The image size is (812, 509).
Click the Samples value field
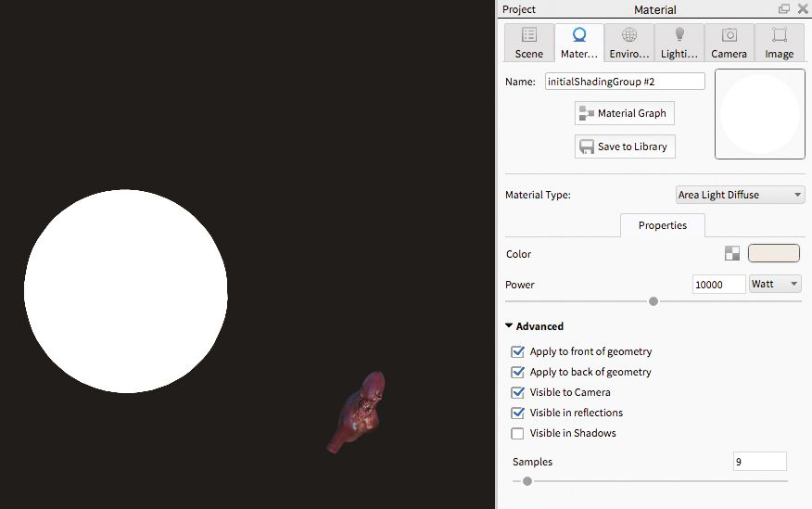(x=760, y=462)
